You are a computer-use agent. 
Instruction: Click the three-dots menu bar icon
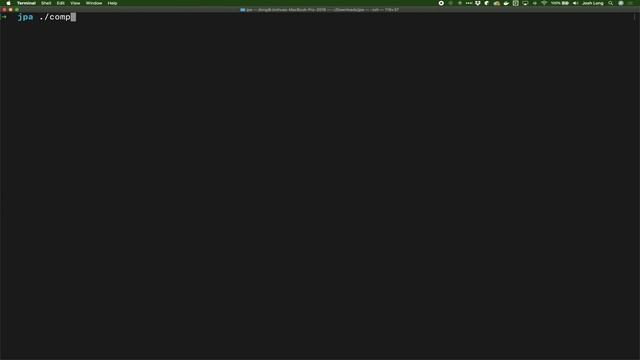[469, 3]
